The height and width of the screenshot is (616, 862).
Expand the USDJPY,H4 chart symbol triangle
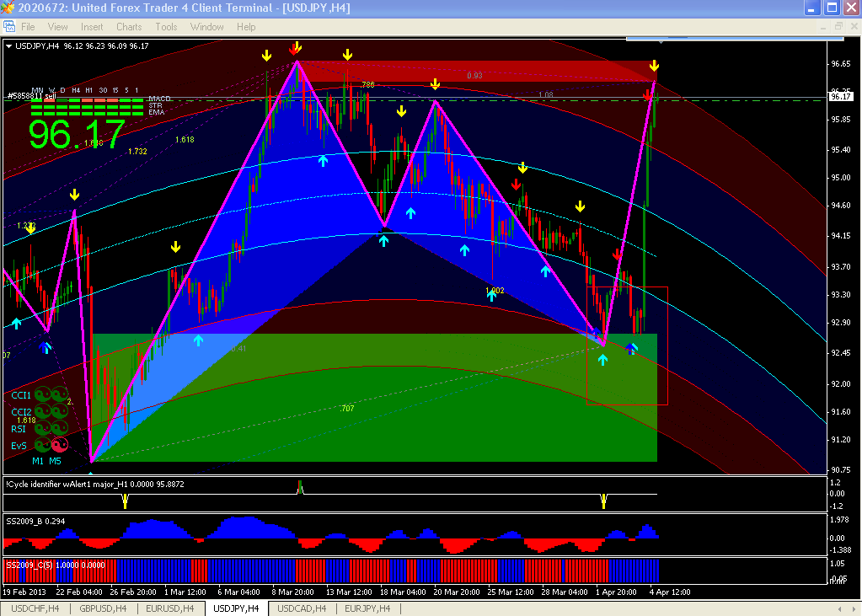pos(9,46)
